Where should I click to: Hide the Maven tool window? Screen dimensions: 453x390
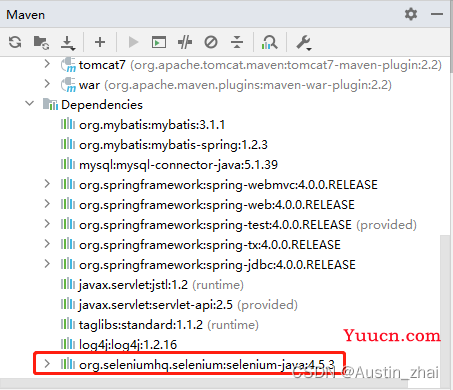pyautogui.click(x=437, y=14)
